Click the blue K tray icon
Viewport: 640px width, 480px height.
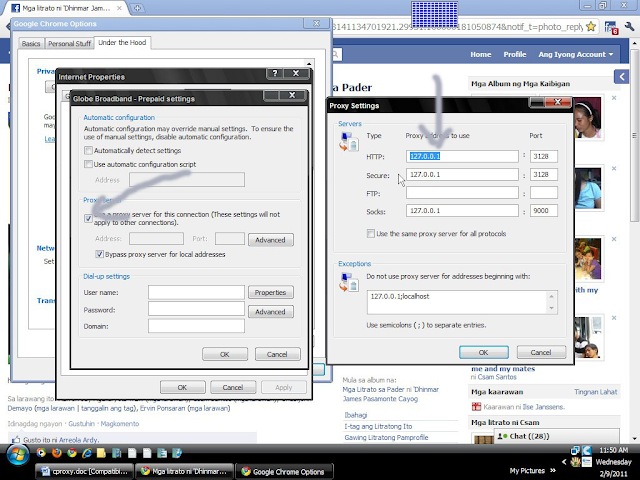coord(587,450)
